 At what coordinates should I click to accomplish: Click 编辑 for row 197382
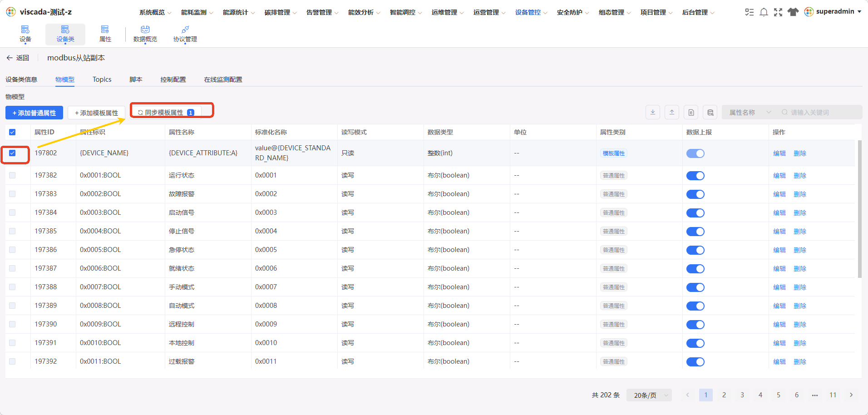[779, 176]
